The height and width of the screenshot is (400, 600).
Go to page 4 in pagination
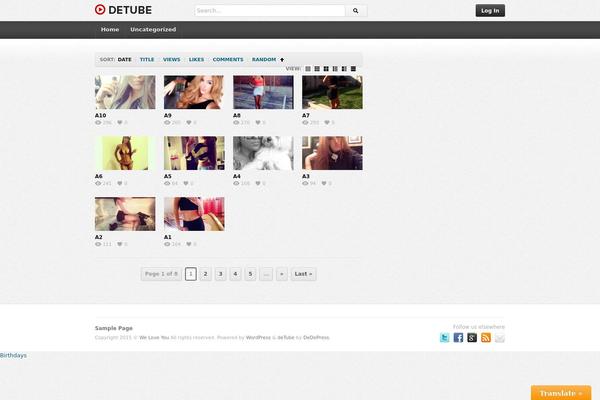pyautogui.click(x=235, y=274)
